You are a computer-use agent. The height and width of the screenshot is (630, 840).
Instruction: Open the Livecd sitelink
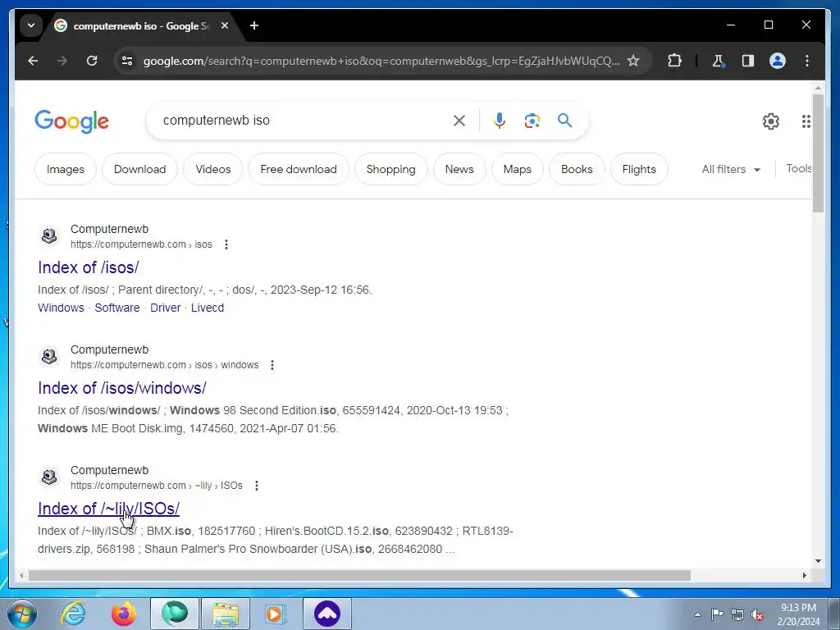pos(208,308)
